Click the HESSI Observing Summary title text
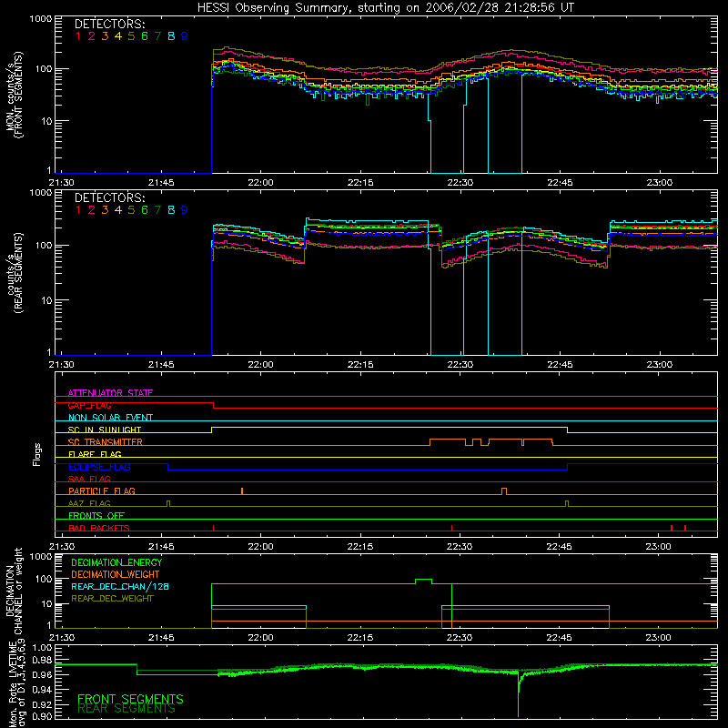 click(385, 7)
